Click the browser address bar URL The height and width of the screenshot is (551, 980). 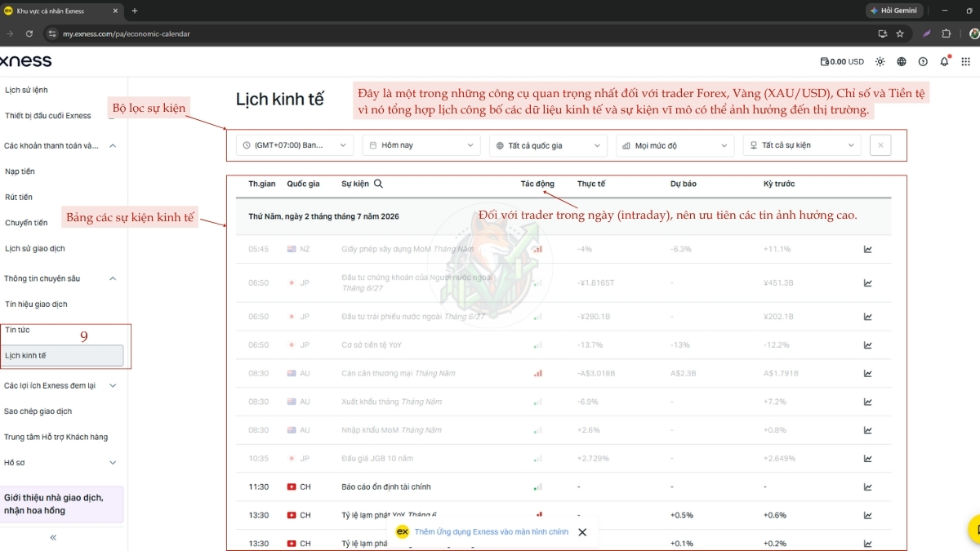point(127,34)
